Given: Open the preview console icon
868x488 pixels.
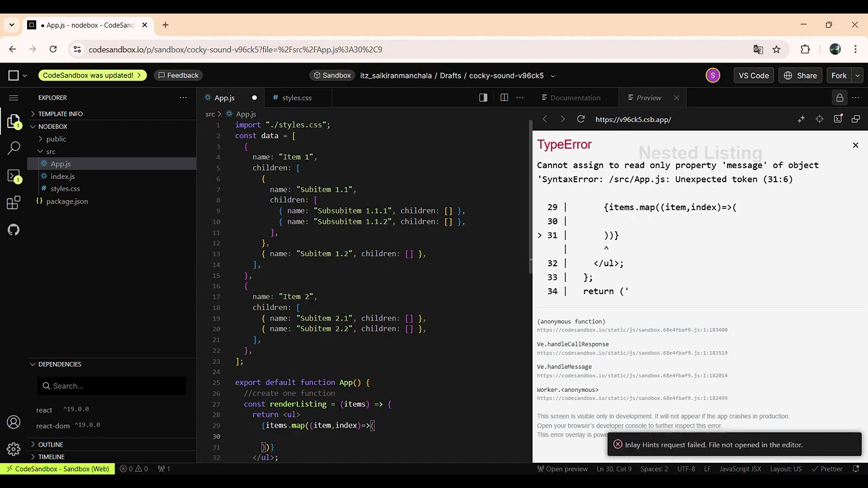Looking at the screenshot, I should [x=837, y=119].
